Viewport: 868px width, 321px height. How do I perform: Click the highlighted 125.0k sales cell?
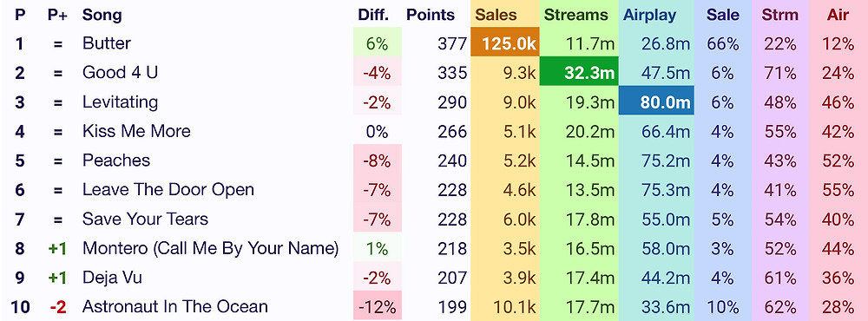[x=504, y=42]
